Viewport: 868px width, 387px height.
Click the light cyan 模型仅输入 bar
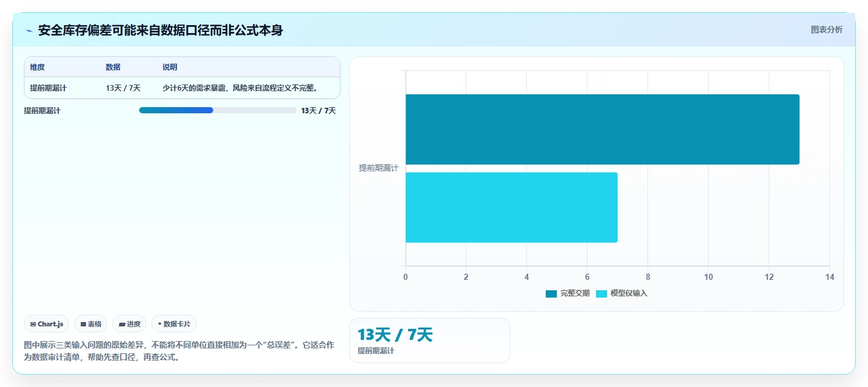(x=511, y=208)
